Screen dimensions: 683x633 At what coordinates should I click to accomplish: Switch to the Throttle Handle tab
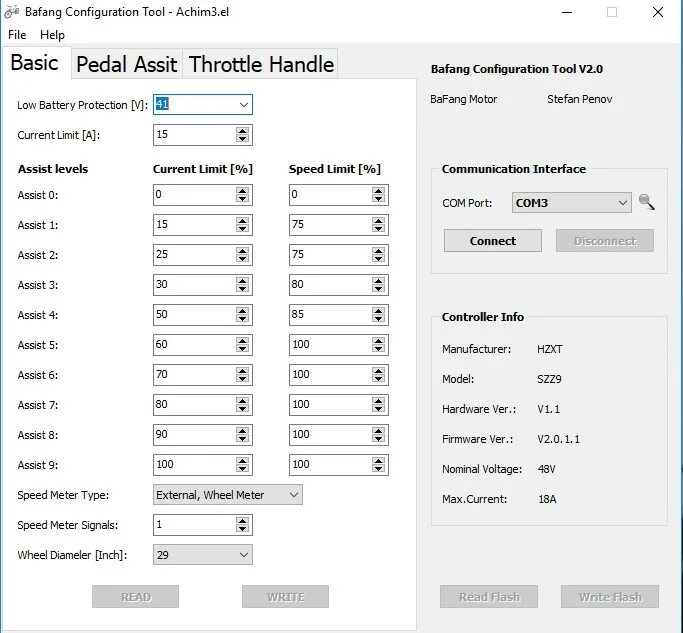click(260, 64)
